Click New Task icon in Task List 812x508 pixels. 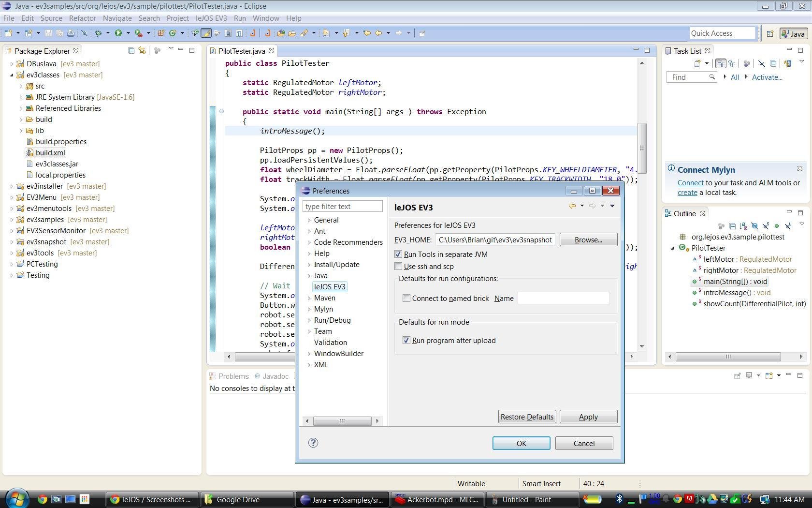tap(697, 63)
